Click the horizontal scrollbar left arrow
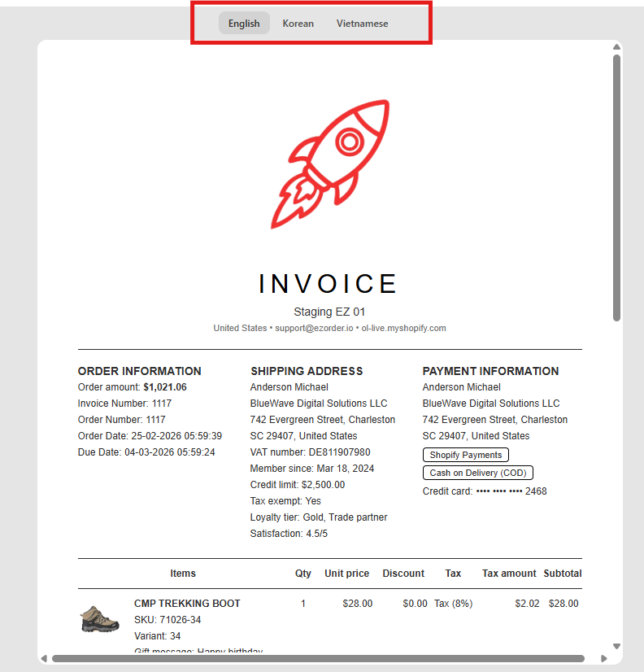644x672 pixels. (44, 658)
